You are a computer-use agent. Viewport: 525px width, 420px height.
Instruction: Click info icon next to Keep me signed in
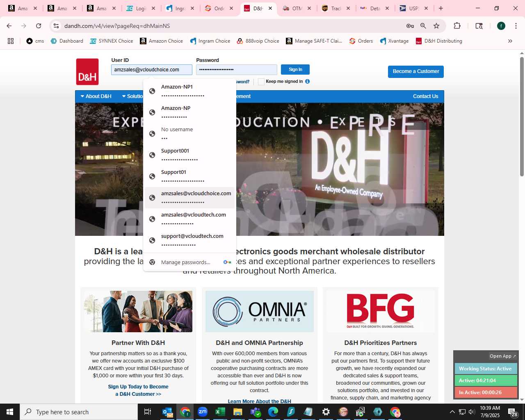pos(307,81)
